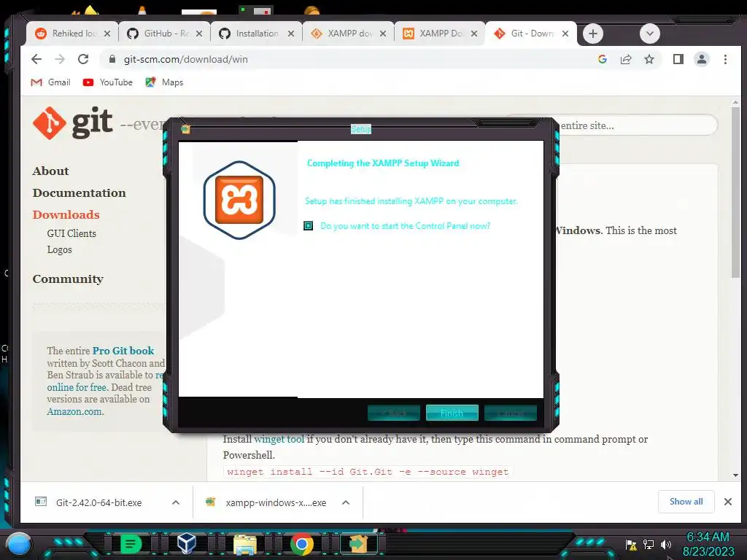Open the Logos page
Image resolution: width=747 pixels, height=560 pixels.
[60, 249]
